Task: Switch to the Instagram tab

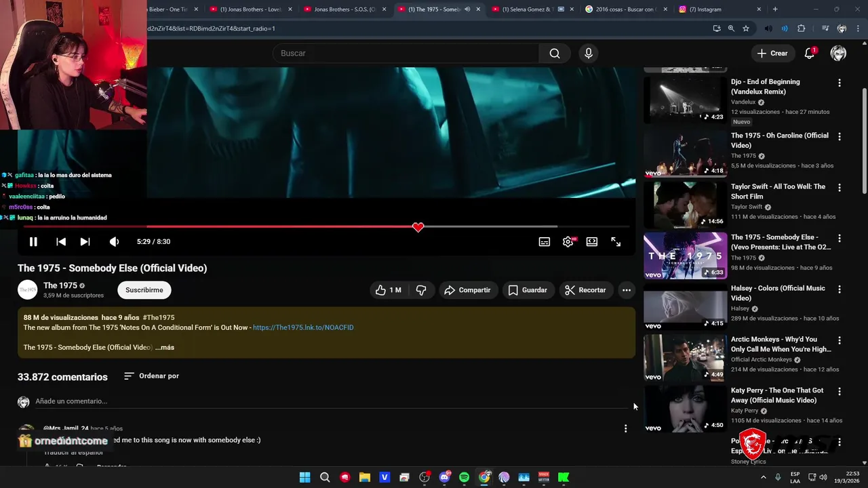Action: point(718,9)
